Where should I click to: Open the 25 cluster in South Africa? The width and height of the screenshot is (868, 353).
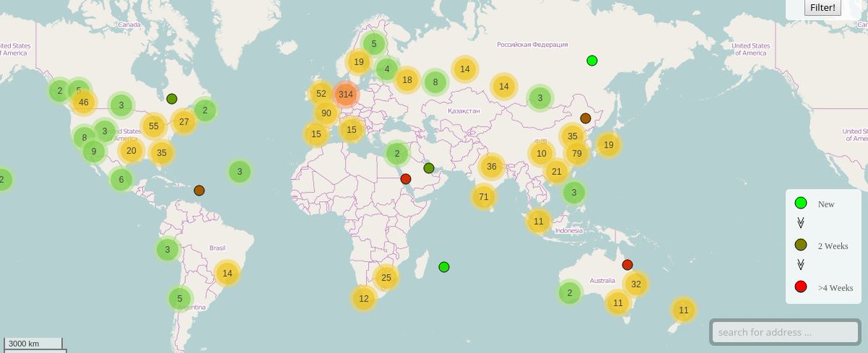coord(386,277)
